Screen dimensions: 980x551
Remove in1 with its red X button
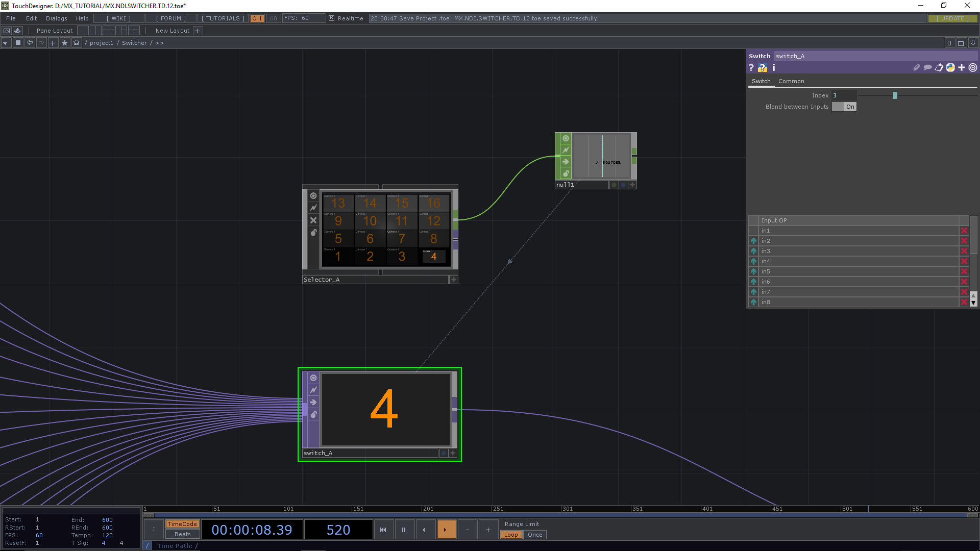(x=964, y=231)
